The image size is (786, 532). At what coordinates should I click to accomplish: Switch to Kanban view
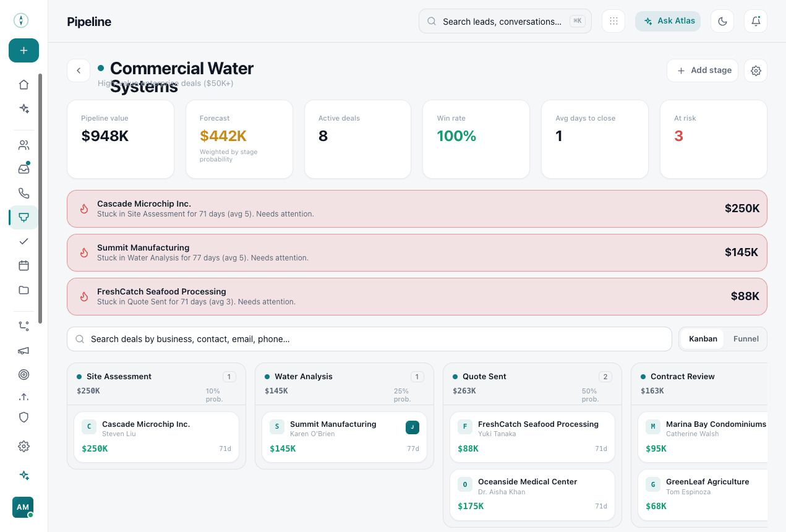click(703, 339)
